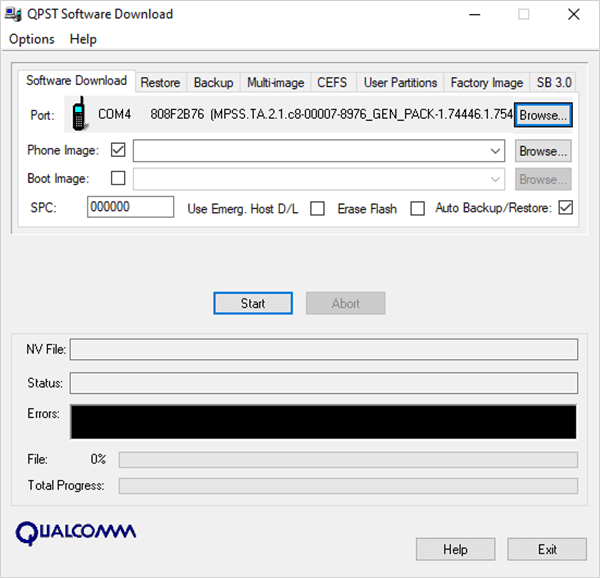Browse for a port
Image resolution: width=600 pixels, height=578 pixels.
click(543, 115)
